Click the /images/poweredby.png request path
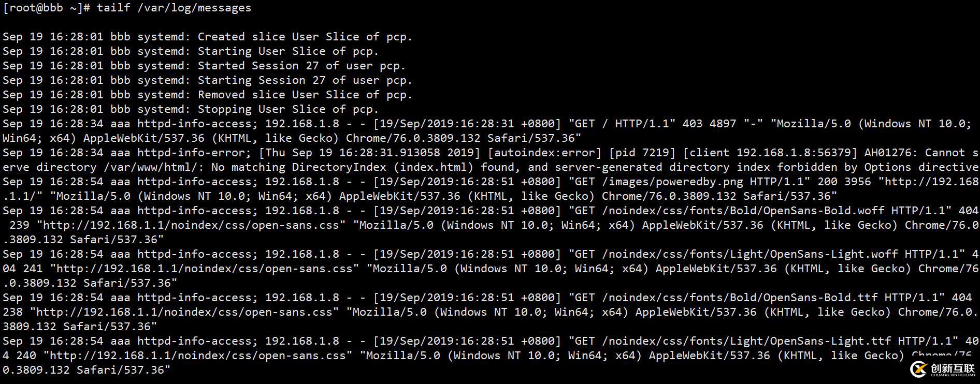Viewport: 980px width, 384px height. (672, 182)
